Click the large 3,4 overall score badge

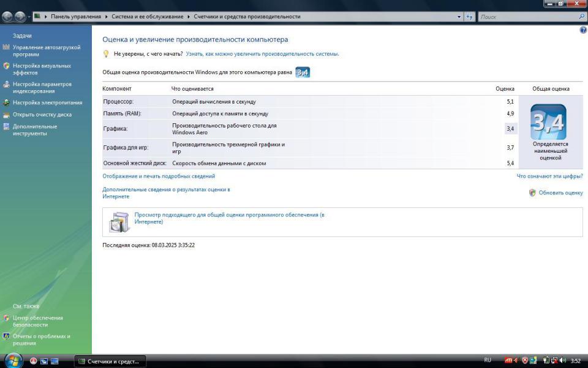(x=548, y=122)
